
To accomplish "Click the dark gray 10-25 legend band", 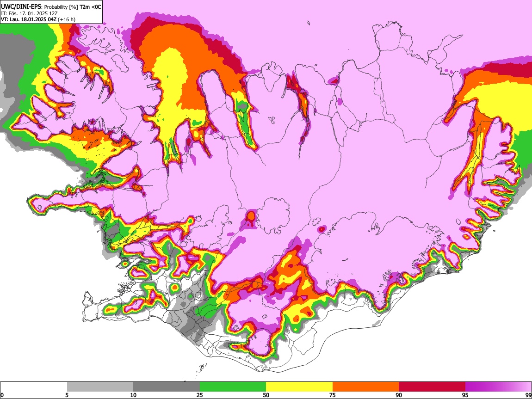I will tap(167, 387).
